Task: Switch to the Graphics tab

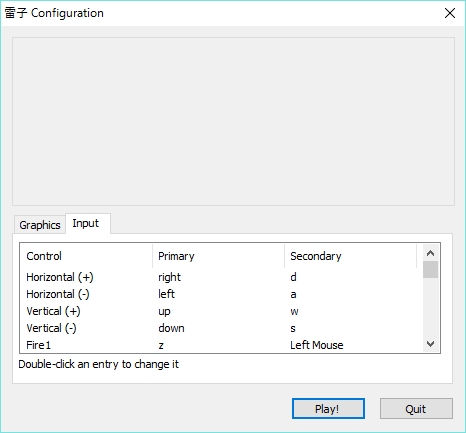Action: pyautogui.click(x=40, y=225)
